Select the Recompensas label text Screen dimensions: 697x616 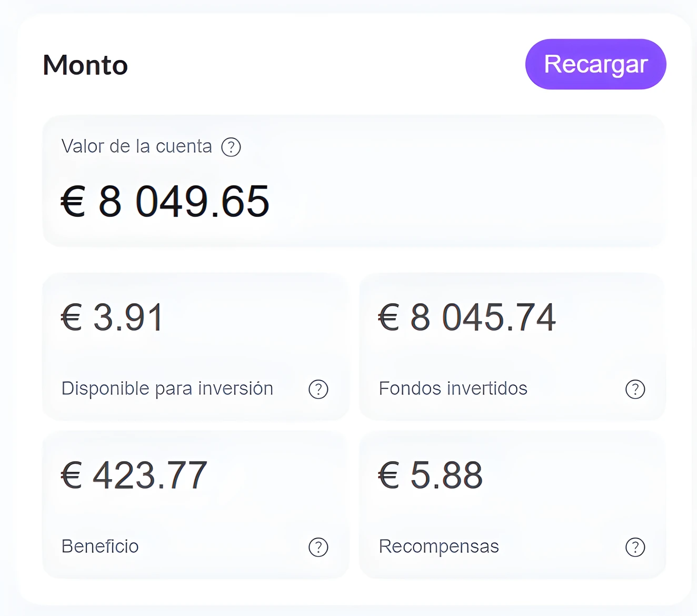click(x=439, y=547)
